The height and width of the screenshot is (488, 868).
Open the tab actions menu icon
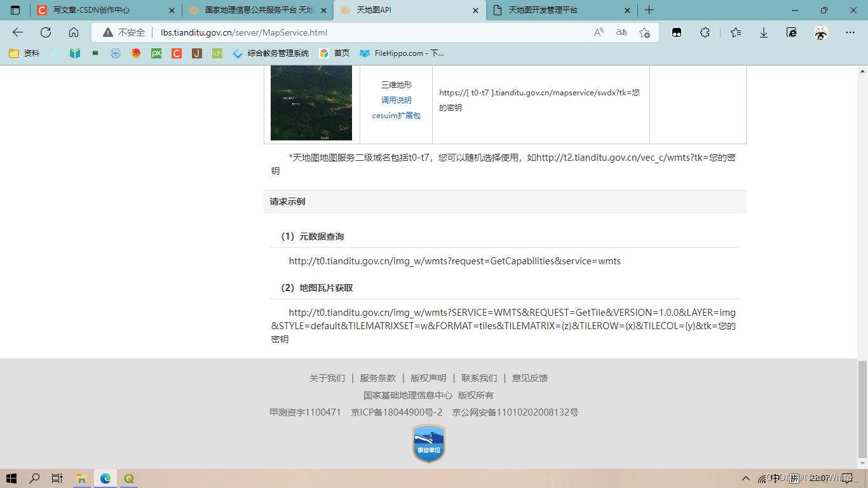pyautogui.click(x=15, y=10)
